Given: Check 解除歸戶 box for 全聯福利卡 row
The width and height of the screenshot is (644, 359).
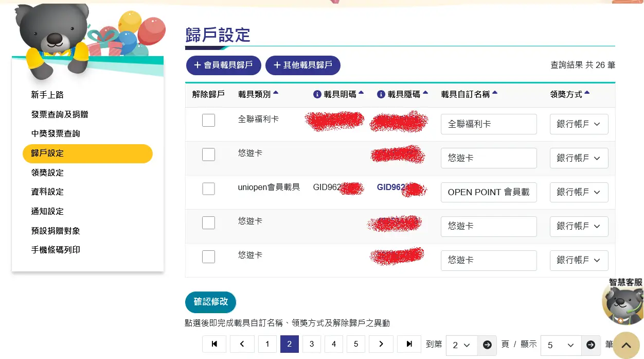Looking at the screenshot, I should 208,121.
